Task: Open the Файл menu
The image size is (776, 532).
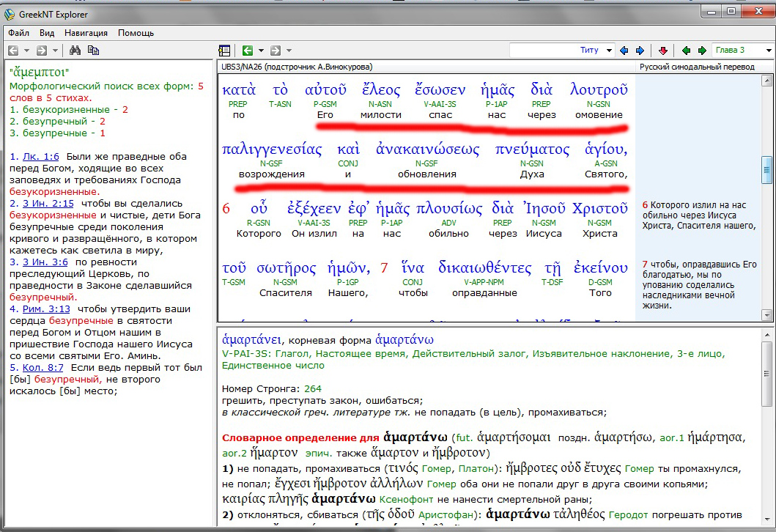Action: [x=19, y=33]
